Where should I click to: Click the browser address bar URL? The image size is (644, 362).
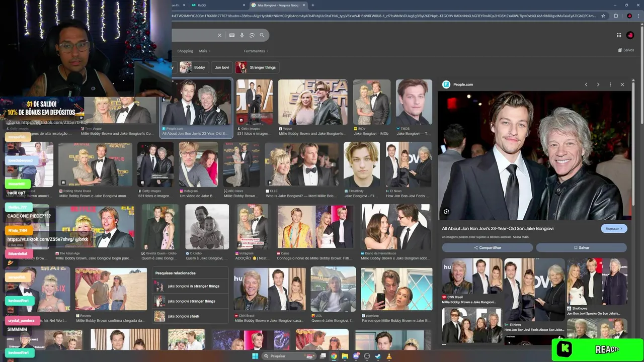click(382, 16)
